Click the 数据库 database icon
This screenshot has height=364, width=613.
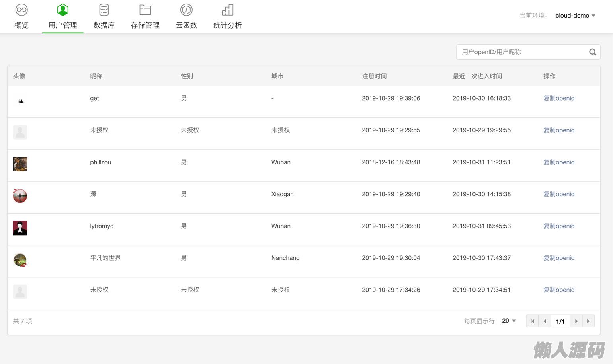click(104, 10)
